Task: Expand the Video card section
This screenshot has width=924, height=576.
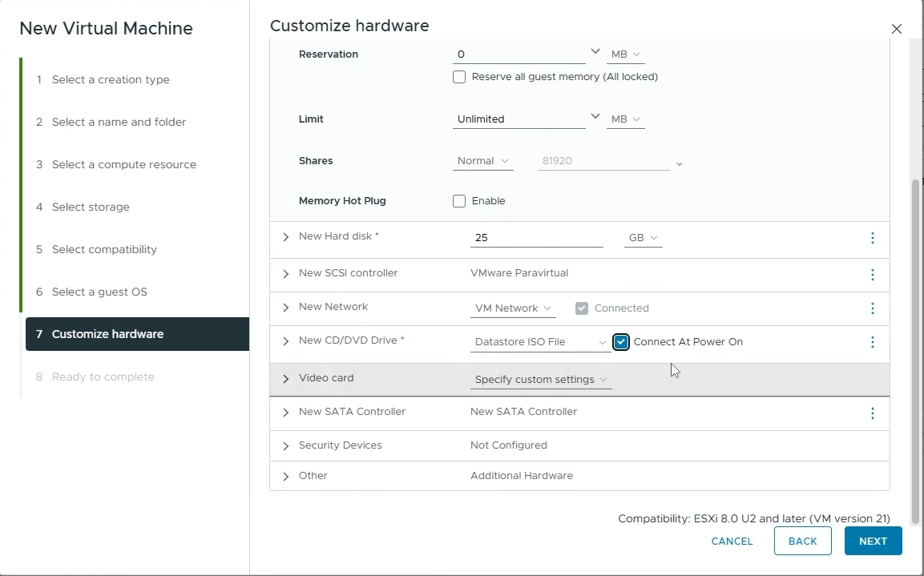Action: (286, 379)
